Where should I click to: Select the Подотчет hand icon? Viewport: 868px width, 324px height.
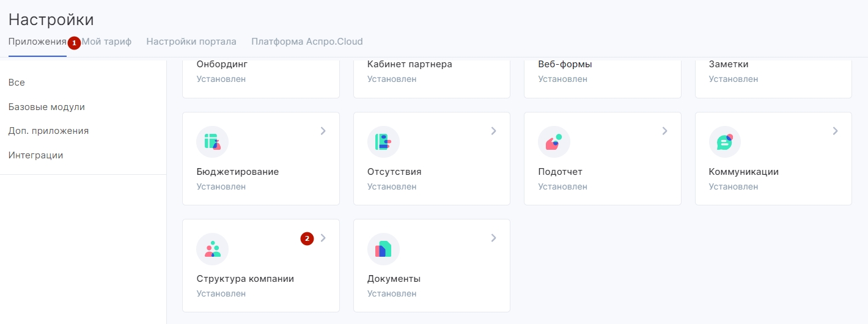(x=554, y=142)
